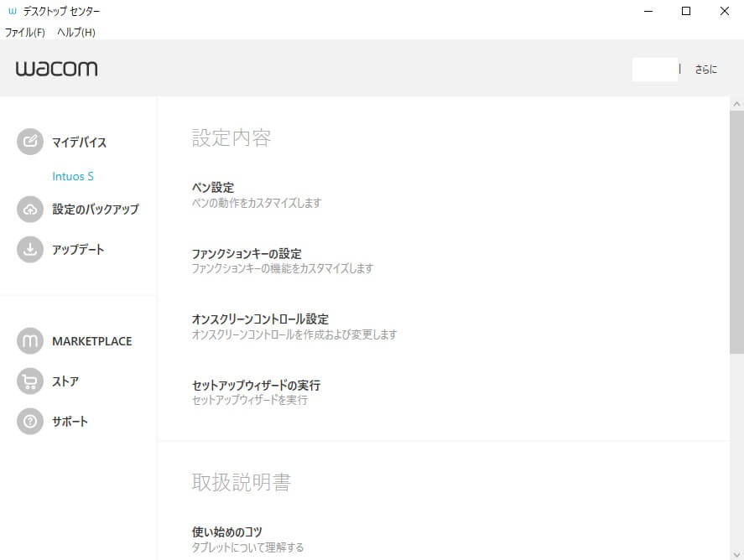Close the Desktop Center window
744x560 pixels.
725,11
